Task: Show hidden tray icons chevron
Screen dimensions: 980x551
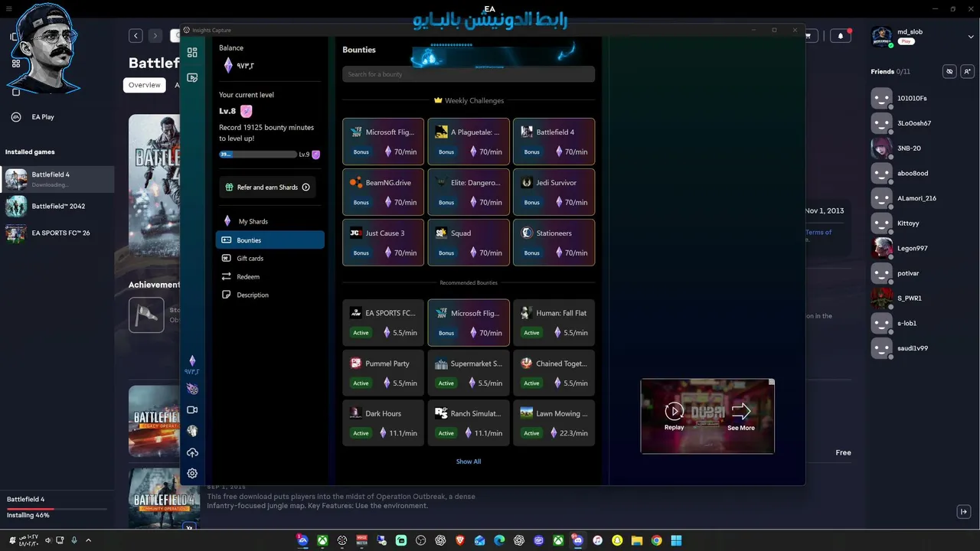Action: pos(88,540)
